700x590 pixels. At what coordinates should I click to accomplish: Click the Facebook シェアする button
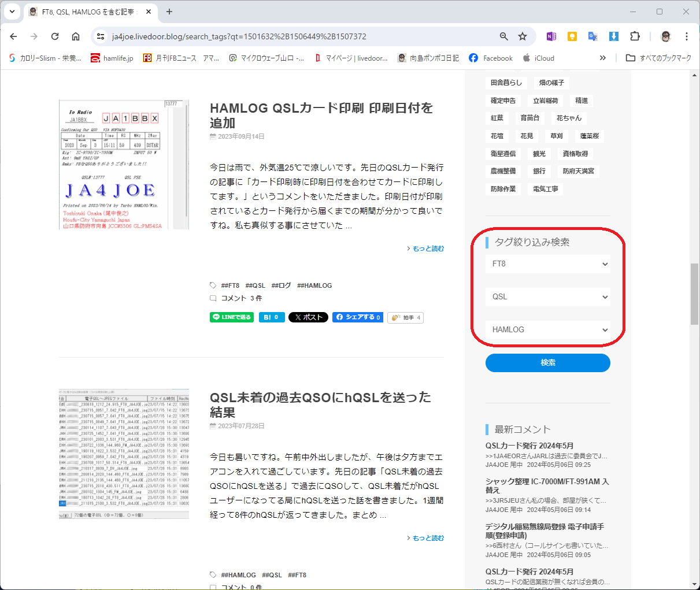pyautogui.click(x=358, y=317)
